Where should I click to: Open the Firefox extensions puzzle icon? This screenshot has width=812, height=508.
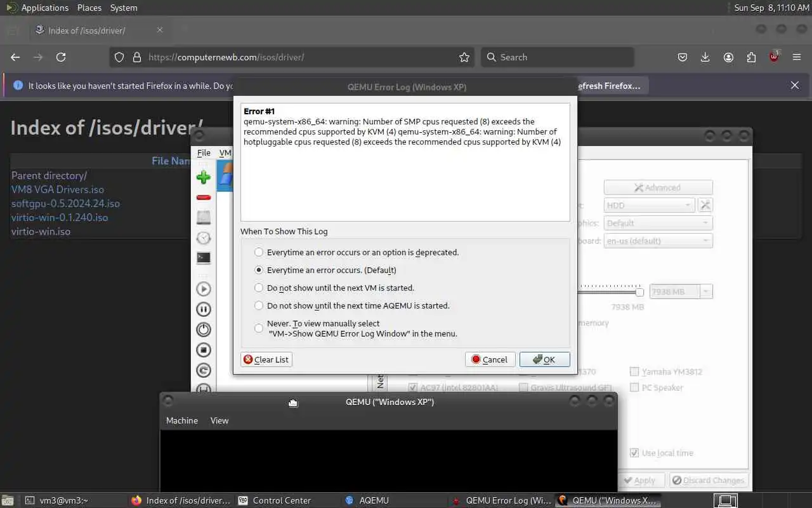coord(751,57)
